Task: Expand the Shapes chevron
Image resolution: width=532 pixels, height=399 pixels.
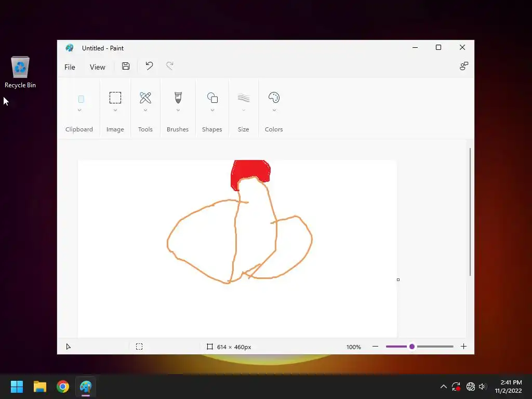Action: [212, 110]
